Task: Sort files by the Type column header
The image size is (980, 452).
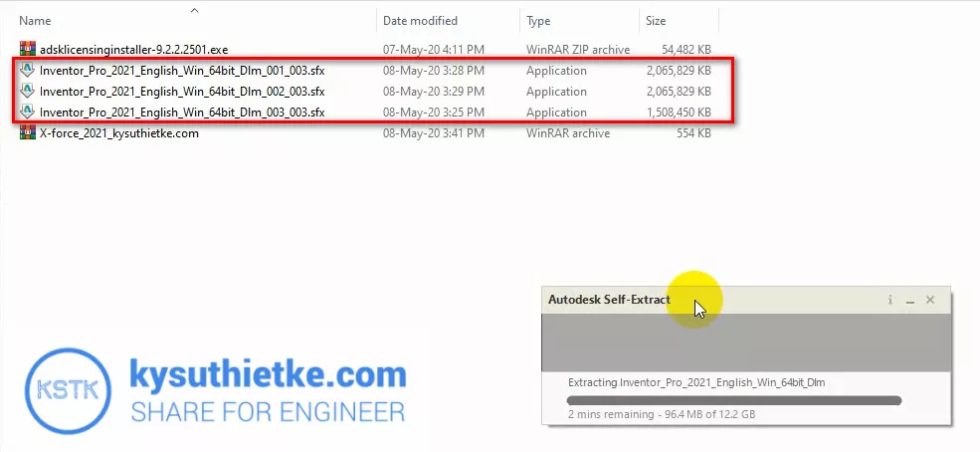Action: pyautogui.click(x=538, y=21)
